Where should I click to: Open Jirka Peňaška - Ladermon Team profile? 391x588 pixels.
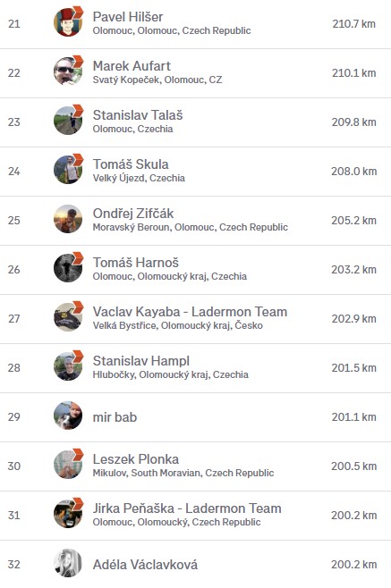pyautogui.click(x=187, y=508)
